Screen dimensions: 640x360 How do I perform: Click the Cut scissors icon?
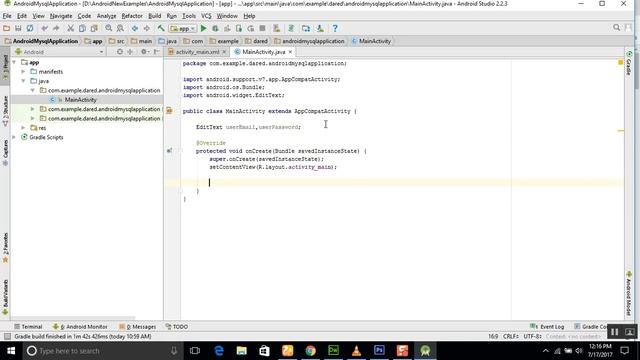pos(71,29)
